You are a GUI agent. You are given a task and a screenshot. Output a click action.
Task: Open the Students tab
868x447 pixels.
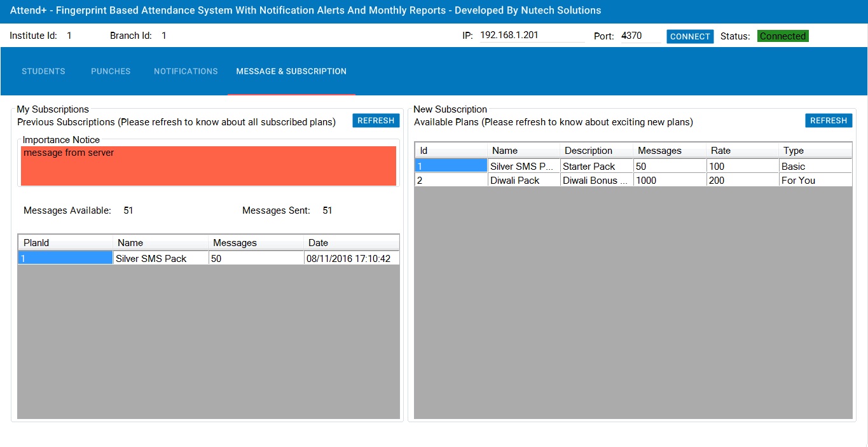(43, 71)
